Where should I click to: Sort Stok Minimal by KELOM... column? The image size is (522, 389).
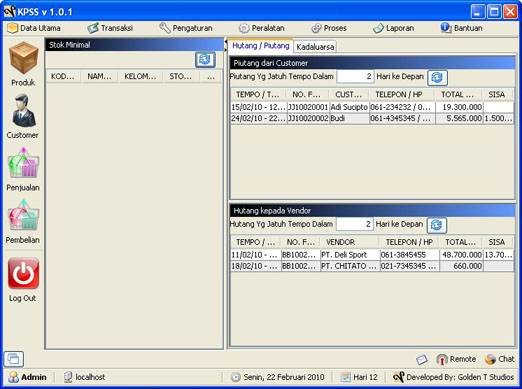click(140, 77)
